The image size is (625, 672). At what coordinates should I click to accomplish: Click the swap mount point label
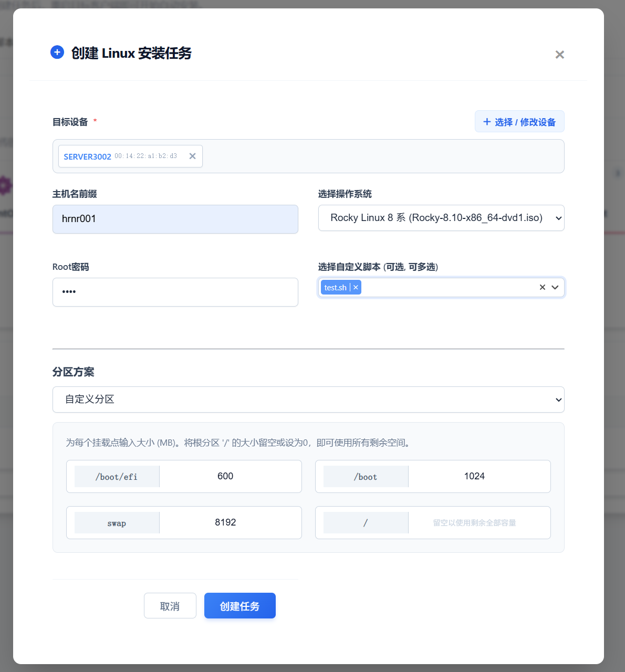[117, 522]
